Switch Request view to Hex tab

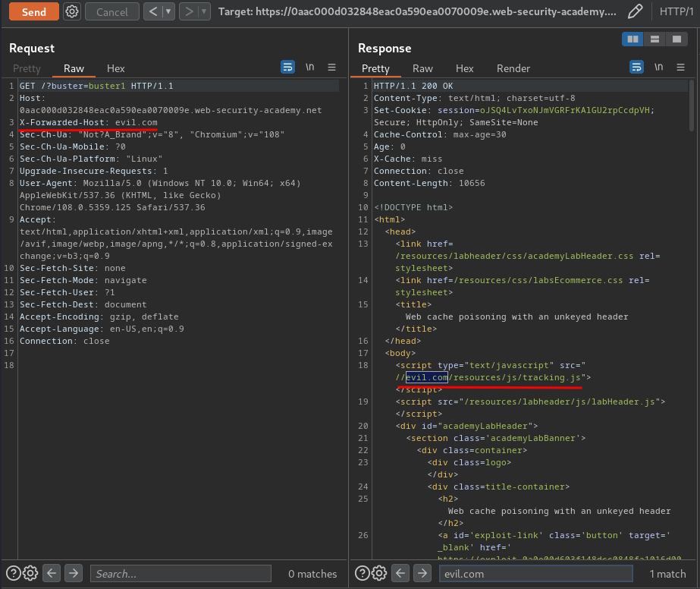coord(115,68)
